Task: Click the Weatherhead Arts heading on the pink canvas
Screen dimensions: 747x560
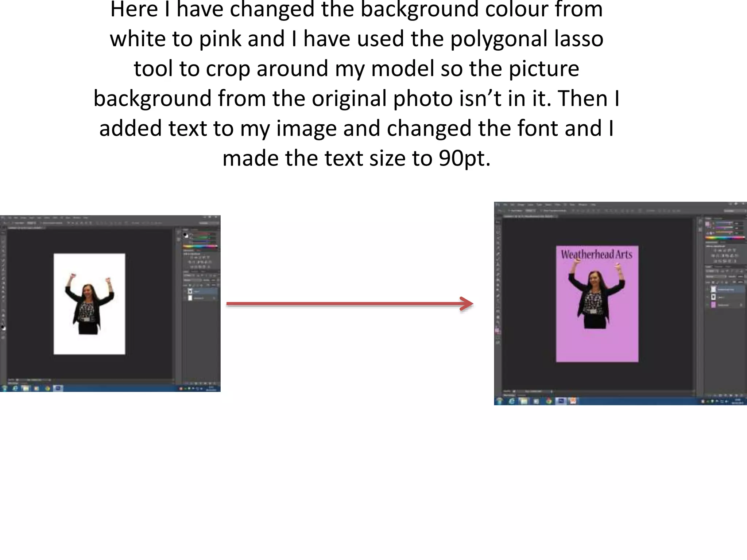Action: (x=597, y=254)
